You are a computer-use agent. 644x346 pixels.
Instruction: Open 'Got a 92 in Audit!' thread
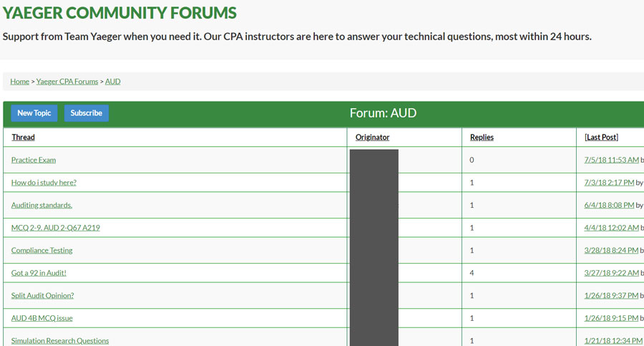click(x=39, y=273)
